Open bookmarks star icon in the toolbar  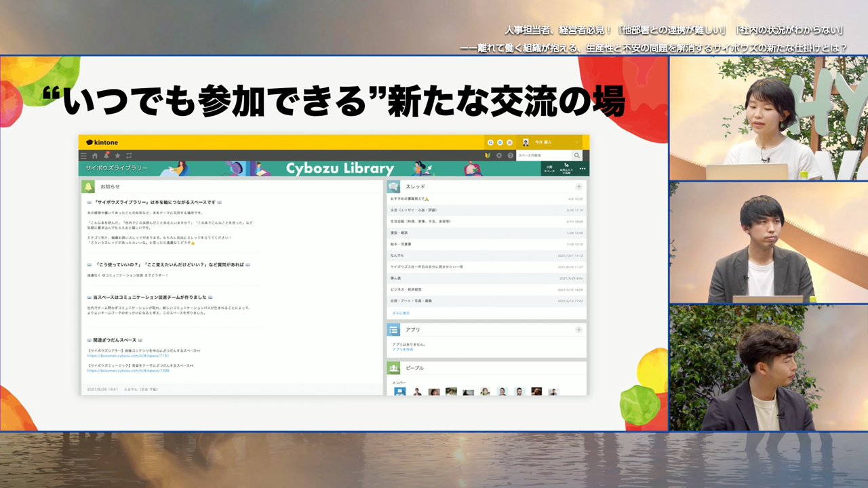click(117, 156)
